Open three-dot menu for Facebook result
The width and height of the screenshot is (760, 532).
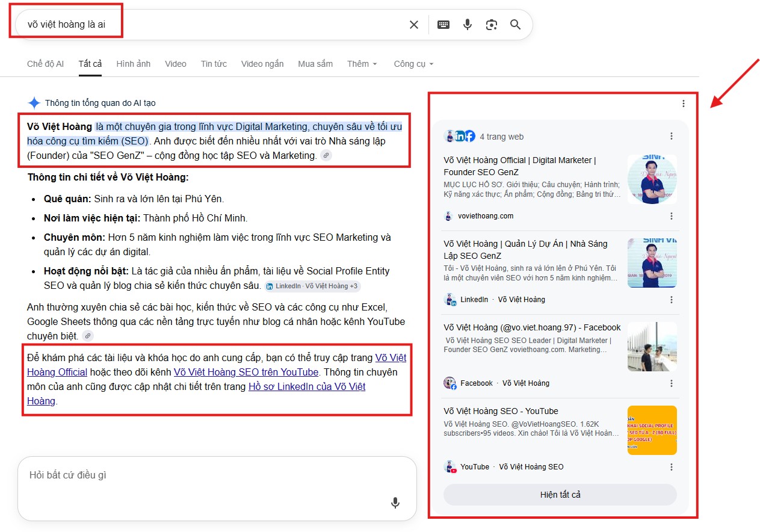672,383
